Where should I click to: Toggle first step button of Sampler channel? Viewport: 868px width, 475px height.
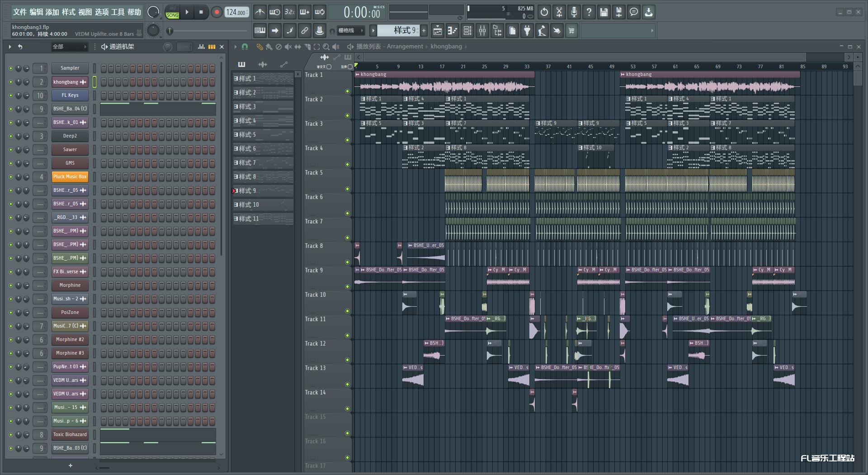104,68
